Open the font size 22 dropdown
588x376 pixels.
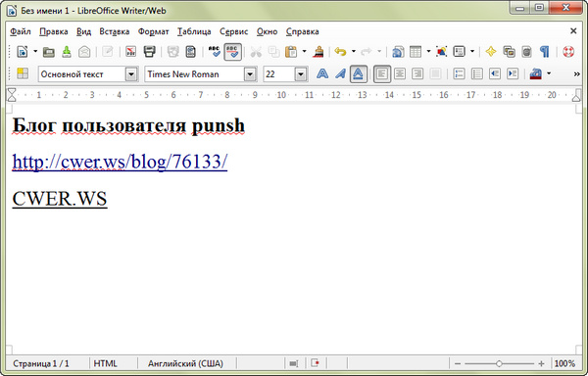[301, 74]
